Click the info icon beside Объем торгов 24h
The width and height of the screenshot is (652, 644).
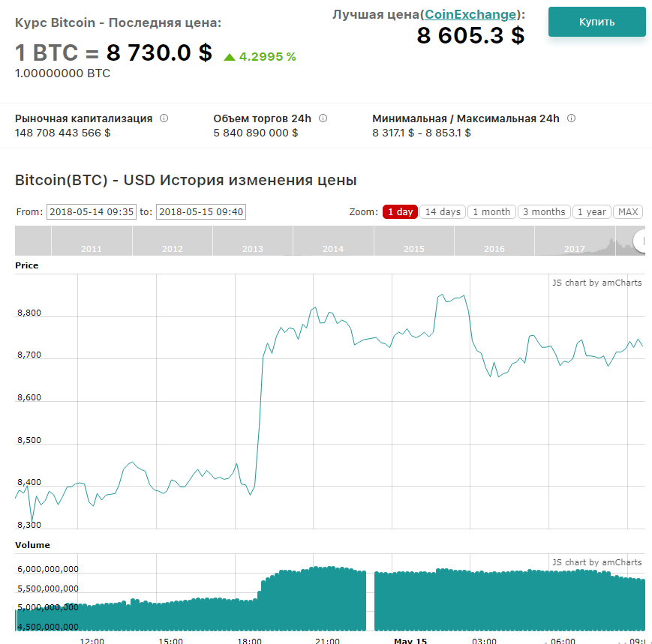pos(323,118)
